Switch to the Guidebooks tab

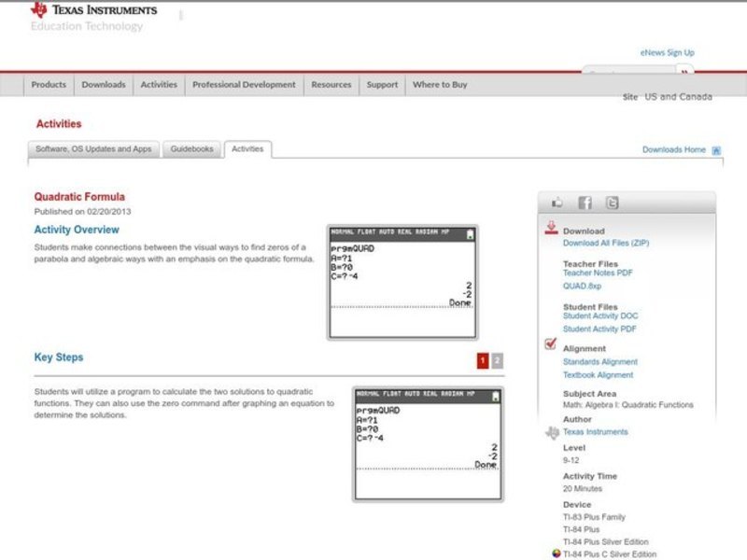191,149
